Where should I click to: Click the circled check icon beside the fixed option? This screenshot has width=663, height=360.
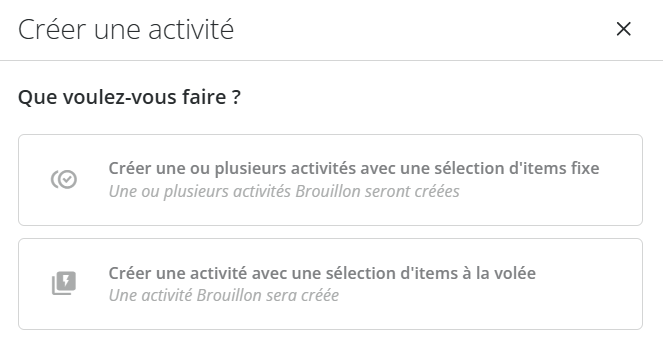[64, 179]
